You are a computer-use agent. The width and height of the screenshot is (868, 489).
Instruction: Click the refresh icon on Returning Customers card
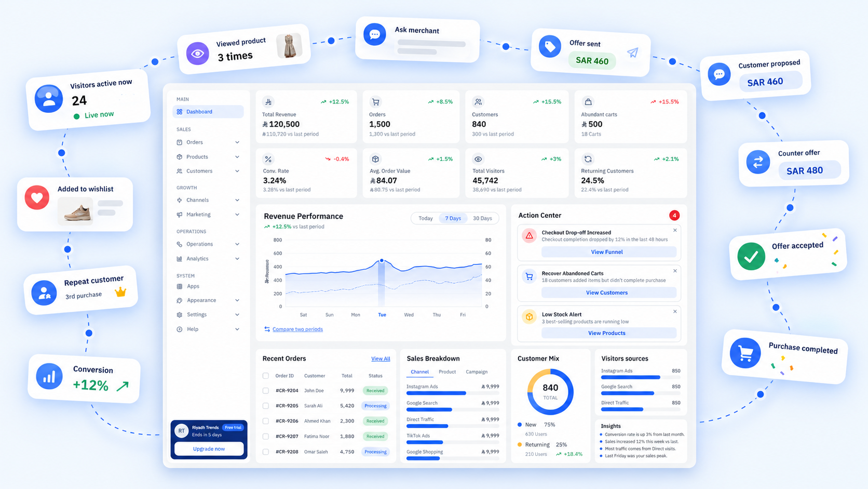point(588,159)
